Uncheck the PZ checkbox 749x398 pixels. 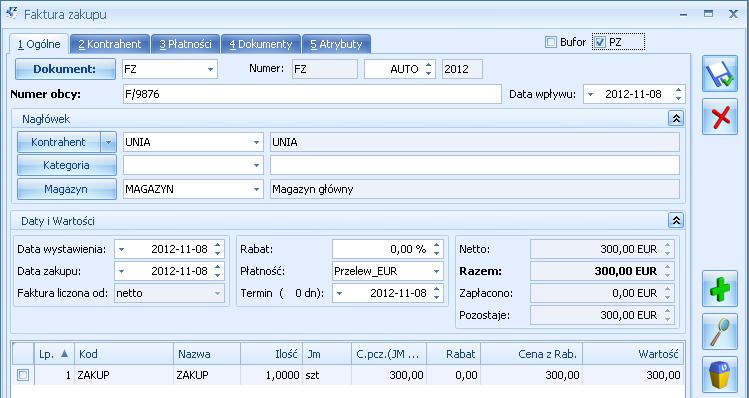pos(600,43)
